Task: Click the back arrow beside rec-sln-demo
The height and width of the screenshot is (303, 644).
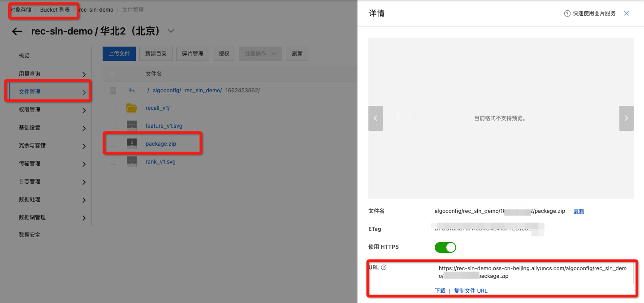Action: [x=17, y=31]
